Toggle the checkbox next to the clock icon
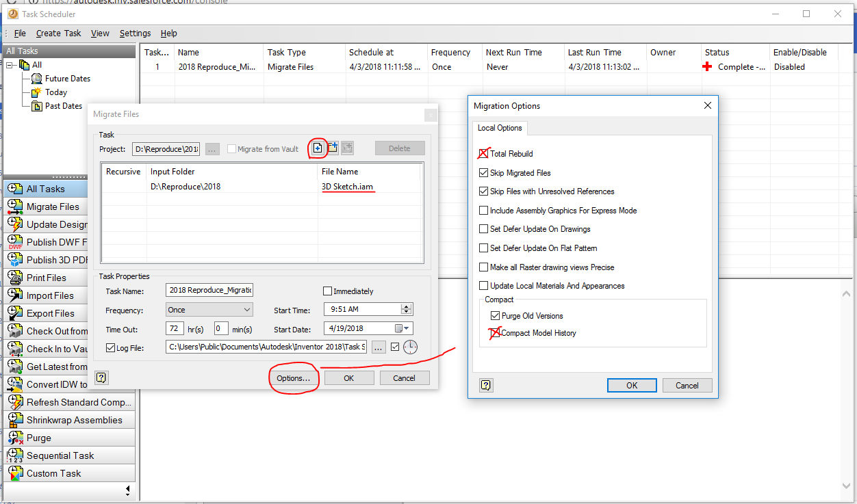The width and height of the screenshot is (857, 504). point(395,347)
